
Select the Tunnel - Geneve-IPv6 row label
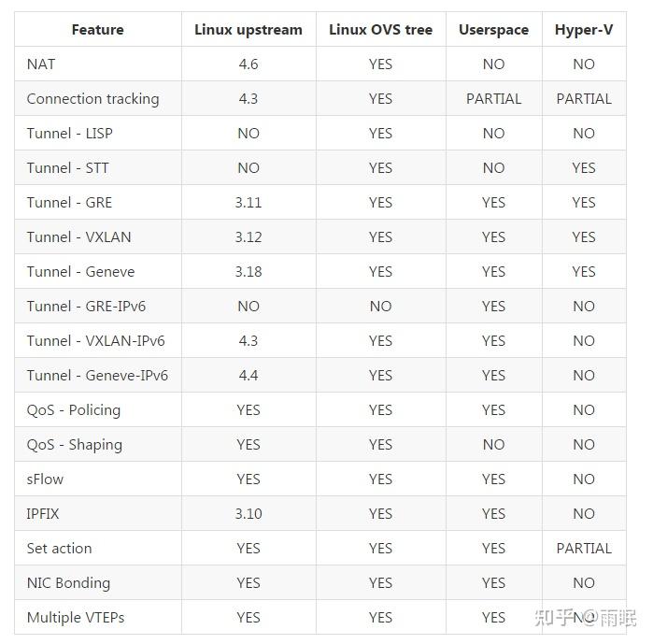(x=97, y=376)
